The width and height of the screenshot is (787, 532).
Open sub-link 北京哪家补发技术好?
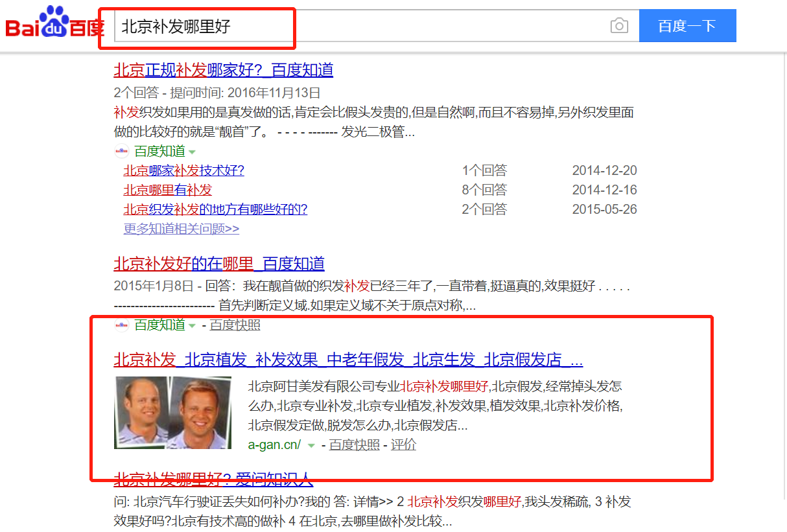click(183, 170)
